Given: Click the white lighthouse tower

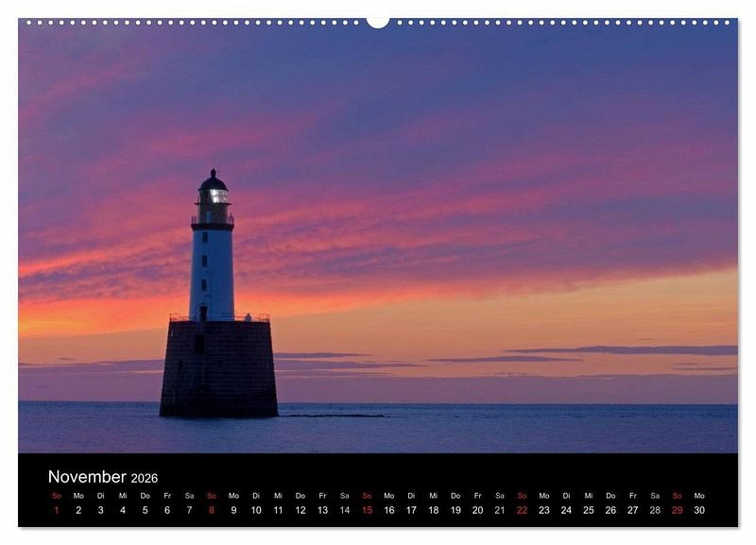Looking at the screenshot, I should click(x=212, y=275).
